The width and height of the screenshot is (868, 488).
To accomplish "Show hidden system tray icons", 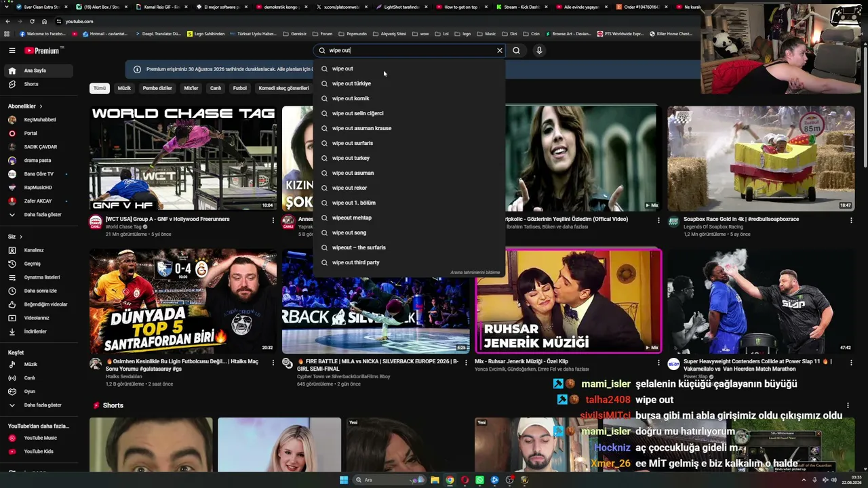I will 804,480.
